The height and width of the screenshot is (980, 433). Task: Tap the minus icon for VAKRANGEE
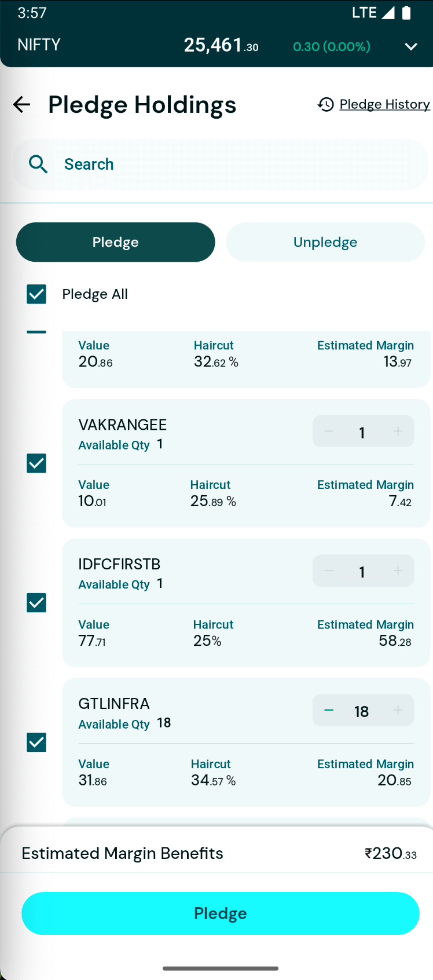tap(329, 432)
